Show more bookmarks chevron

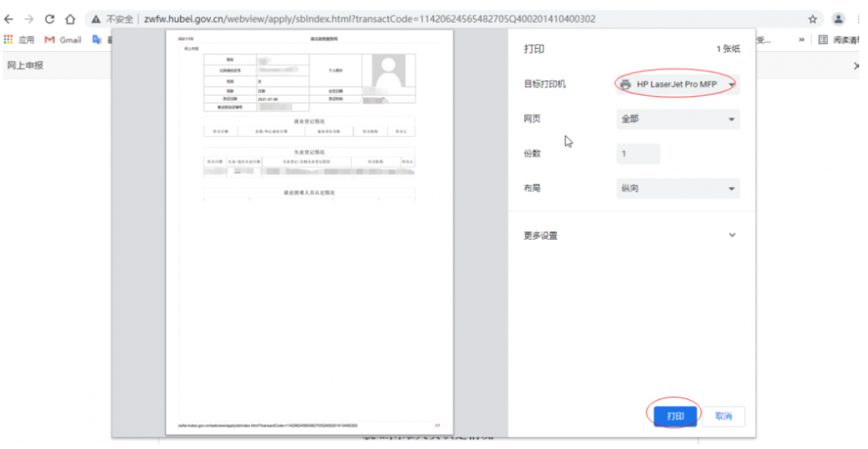801,40
